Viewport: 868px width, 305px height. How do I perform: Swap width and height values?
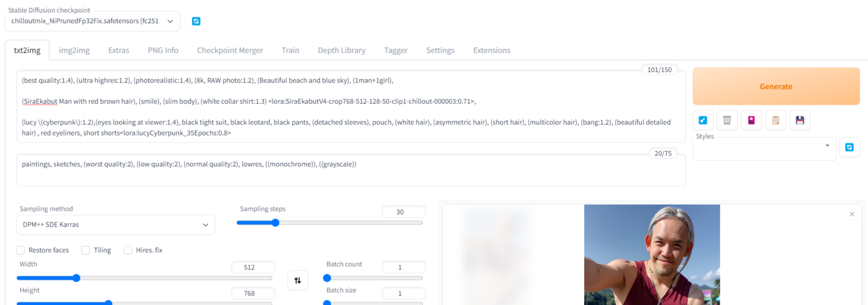298,280
